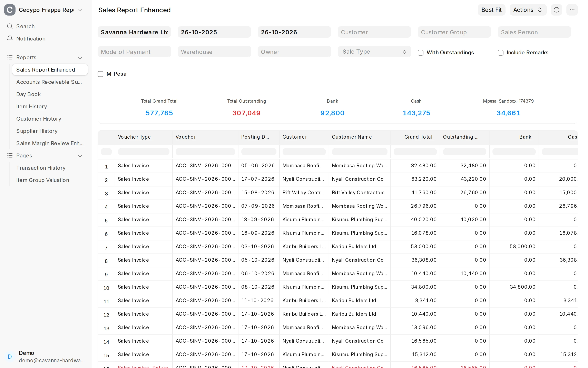The image size is (588, 368).
Task: Open the Sale Type dropdown
Action: coord(374,52)
